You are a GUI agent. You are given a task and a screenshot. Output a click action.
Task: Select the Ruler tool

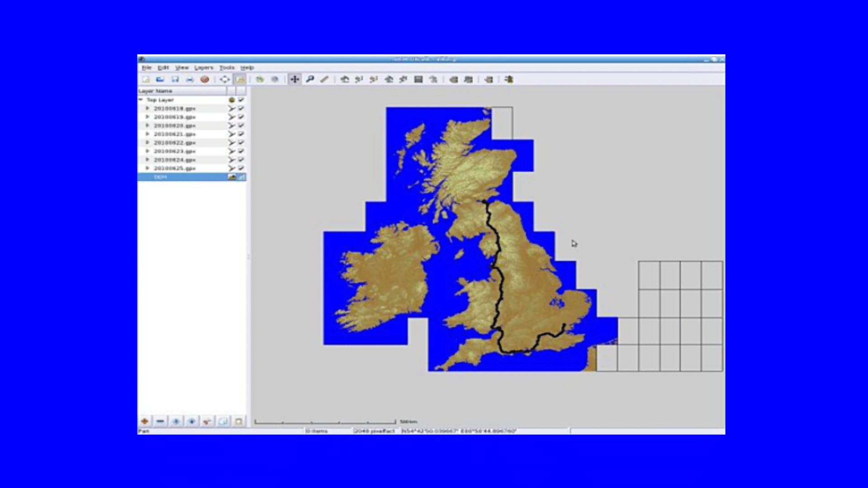coord(324,80)
